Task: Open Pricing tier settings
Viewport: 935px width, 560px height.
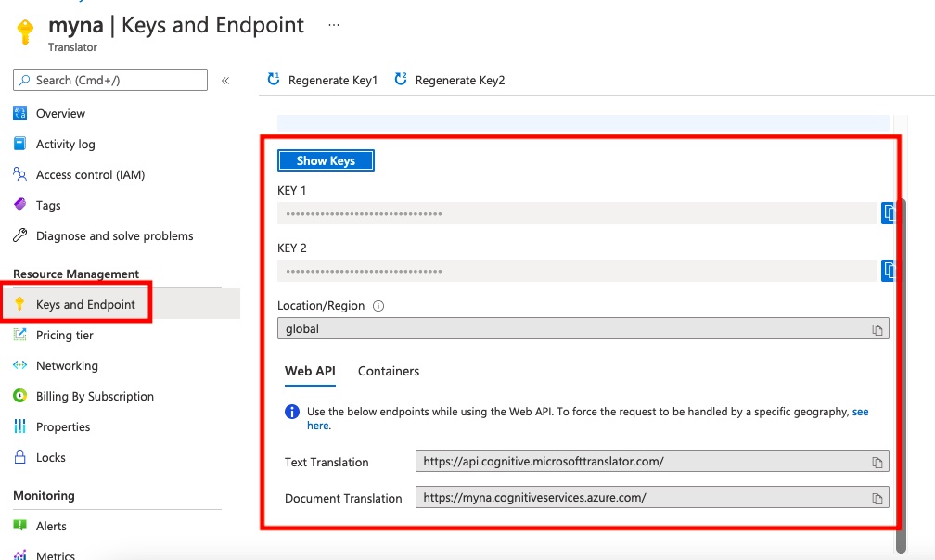Action: pos(64,335)
